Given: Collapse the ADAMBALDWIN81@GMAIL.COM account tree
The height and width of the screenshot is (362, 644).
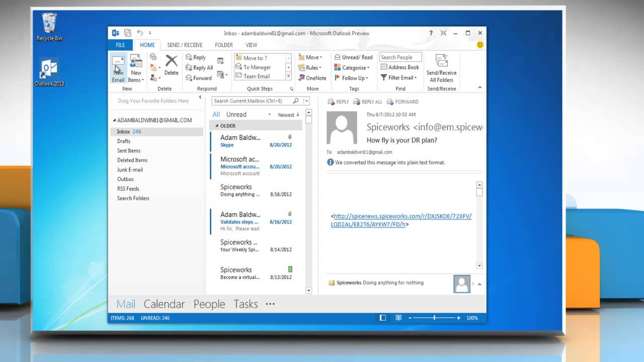Looking at the screenshot, I should point(114,121).
